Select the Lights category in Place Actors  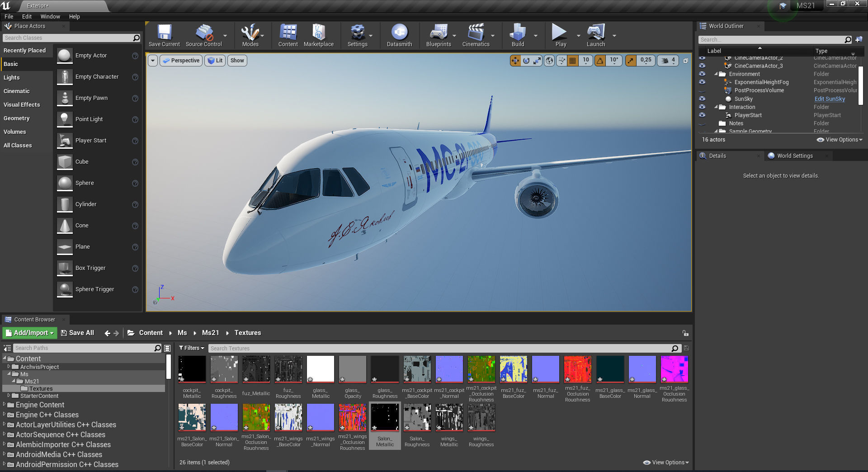tap(12, 78)
